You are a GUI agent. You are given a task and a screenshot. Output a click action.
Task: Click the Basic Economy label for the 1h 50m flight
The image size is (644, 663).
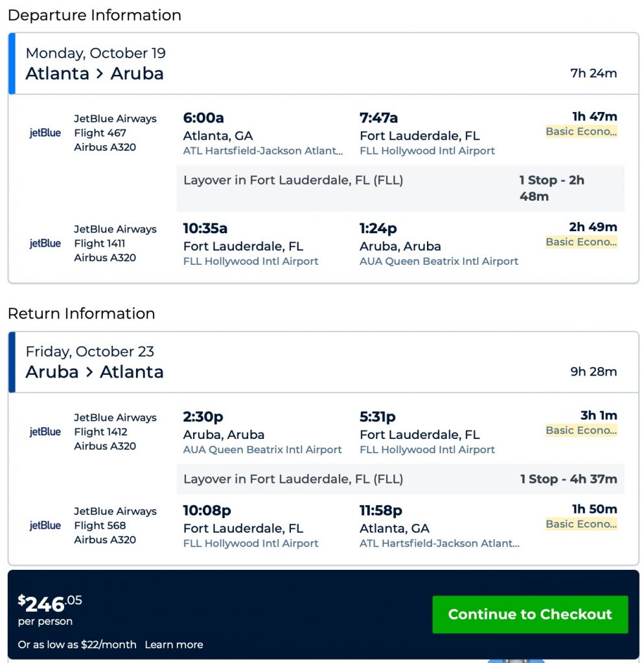(x=581, y=524)
